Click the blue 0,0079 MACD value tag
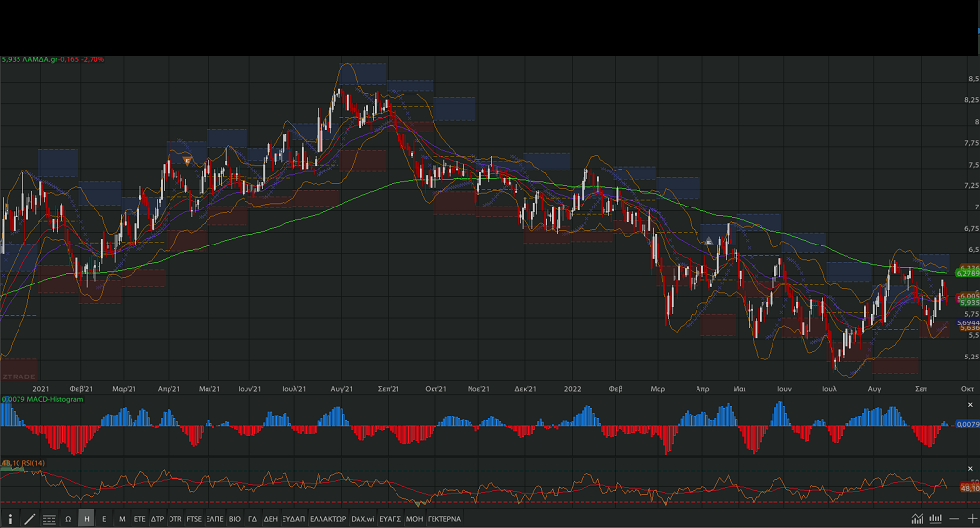This screenshot has width=980, height=528. pyautogui.click(x=967, y=425)
